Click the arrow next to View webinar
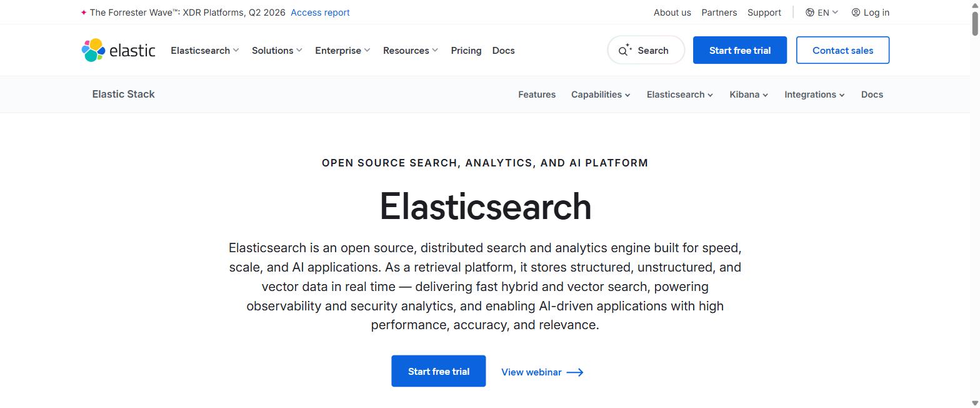Image resolution: width=980 pixels, height=408 pixels. (x=575, y=372)
